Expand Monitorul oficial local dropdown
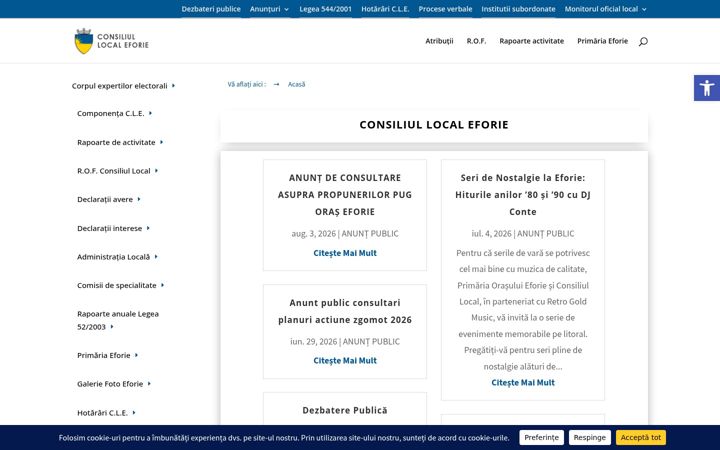Screen dimensions: 720x450 click(x=606, y=9)
